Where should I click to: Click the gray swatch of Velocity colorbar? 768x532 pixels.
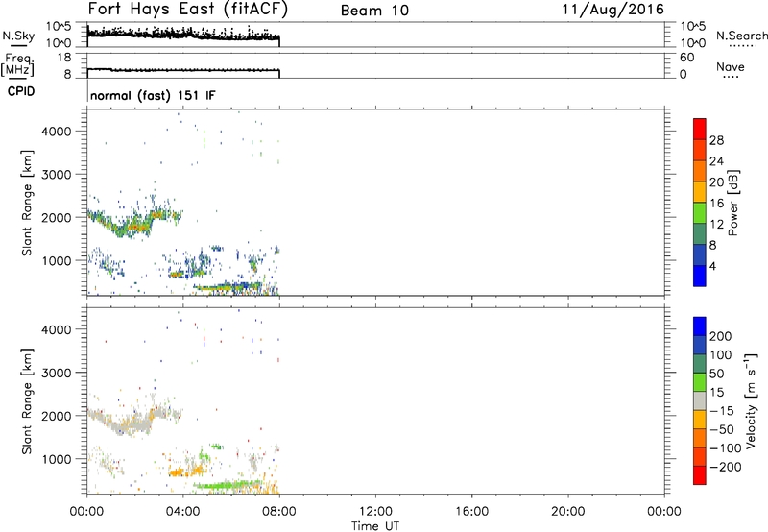point(700,401)
